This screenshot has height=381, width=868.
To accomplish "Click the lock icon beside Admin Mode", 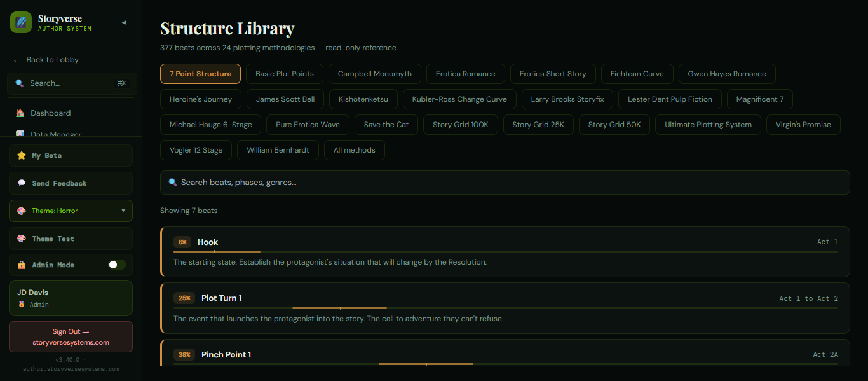I will coord(22,265).
